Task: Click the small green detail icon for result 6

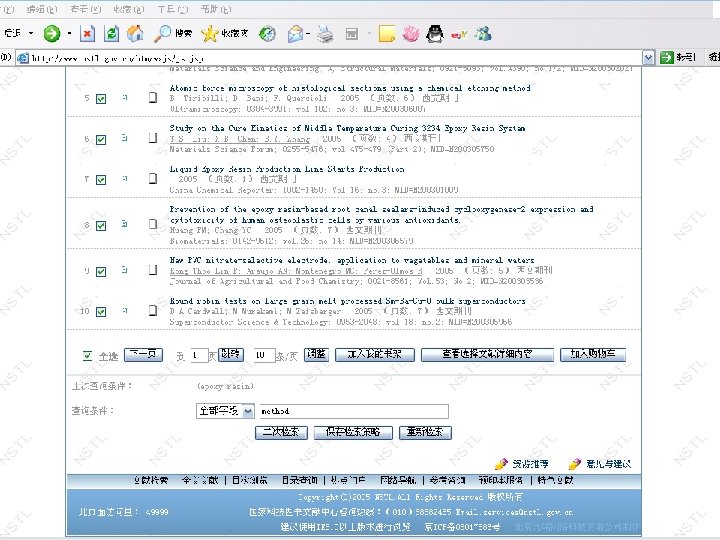Action: (124, 138)
